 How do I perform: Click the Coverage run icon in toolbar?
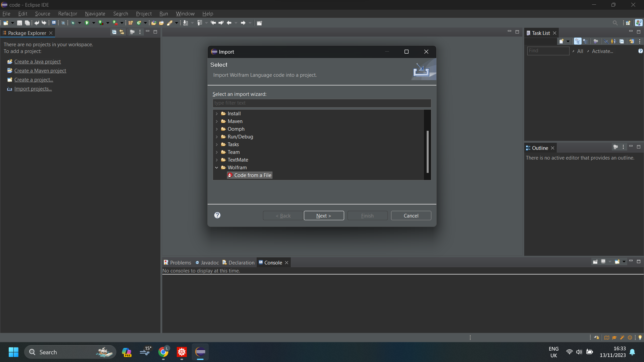pyautogui.click(x=101, y=23)
